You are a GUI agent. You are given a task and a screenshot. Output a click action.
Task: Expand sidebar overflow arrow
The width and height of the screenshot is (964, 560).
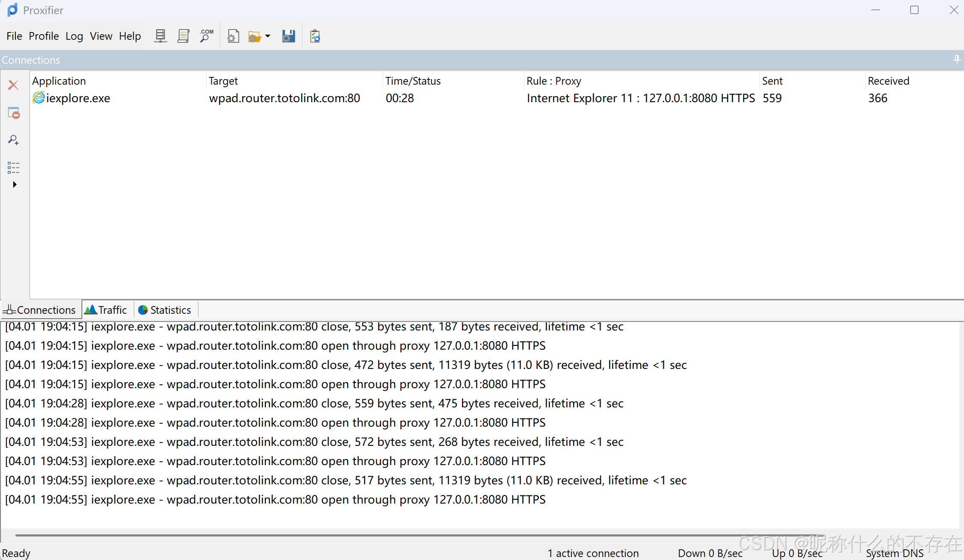click(x=15, y=185)
